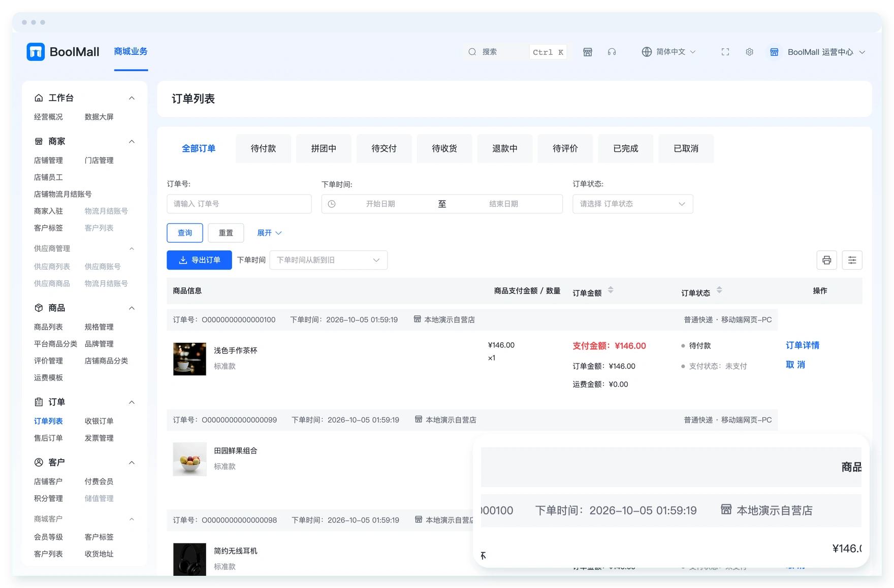
Task: Sort by 订单金额 column arrows
Action: [611, 290]
